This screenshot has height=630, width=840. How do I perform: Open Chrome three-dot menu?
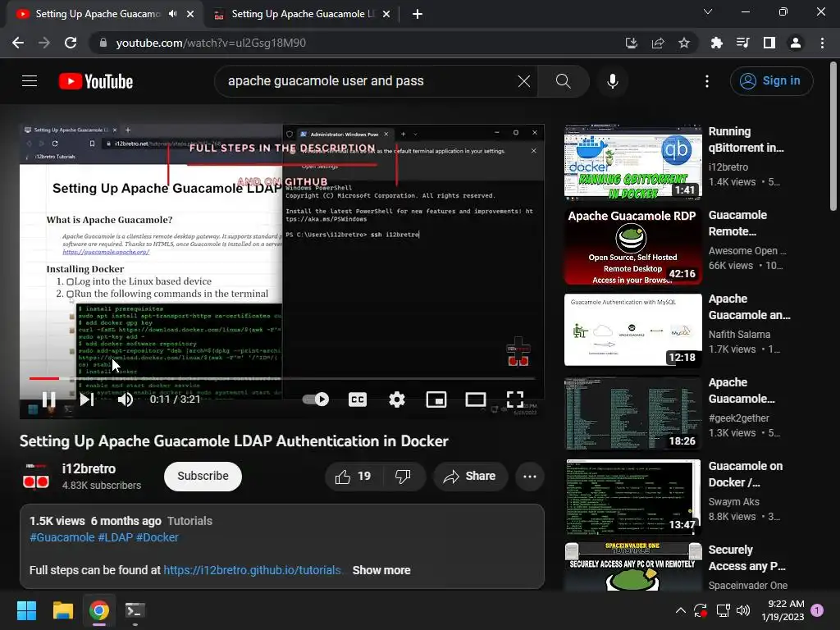click(x=822, y=43)
